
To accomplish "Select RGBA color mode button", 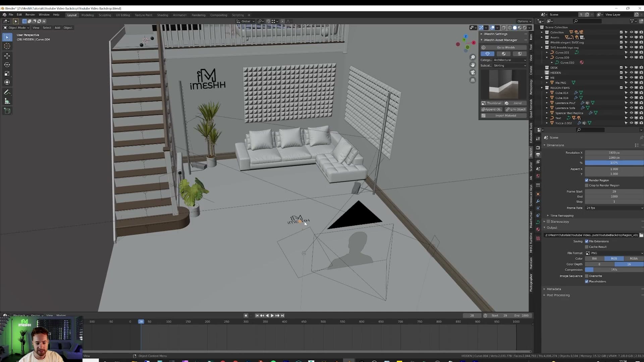I will click(634, 259).
